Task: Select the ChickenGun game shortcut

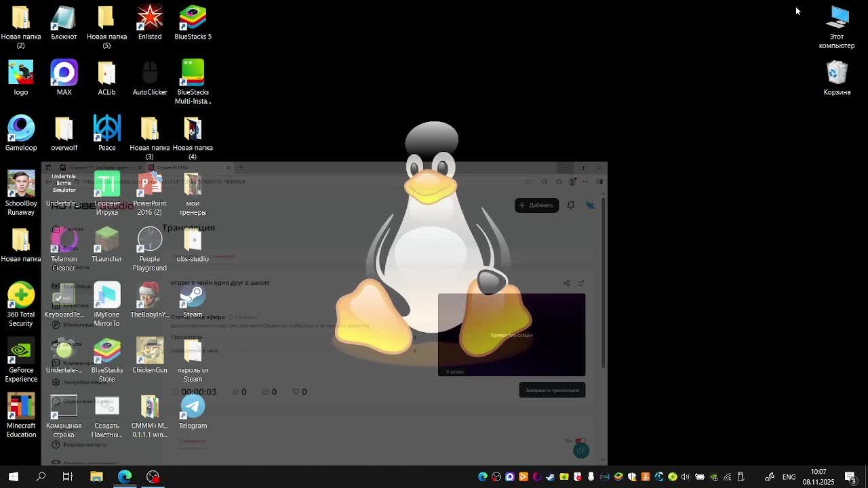Action: pos(150,356)
